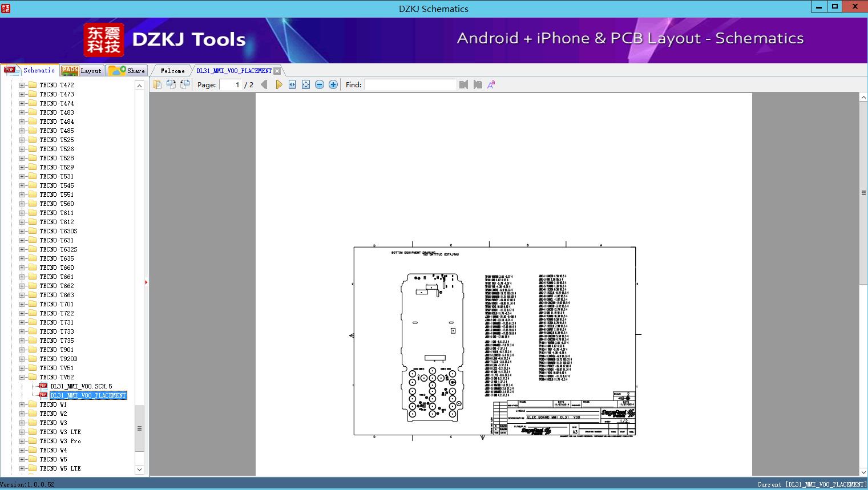This screenshot has height=490, width=868.
Task: Click the TECNO W5 LTE folder icon
Action: tap(33, 468)
